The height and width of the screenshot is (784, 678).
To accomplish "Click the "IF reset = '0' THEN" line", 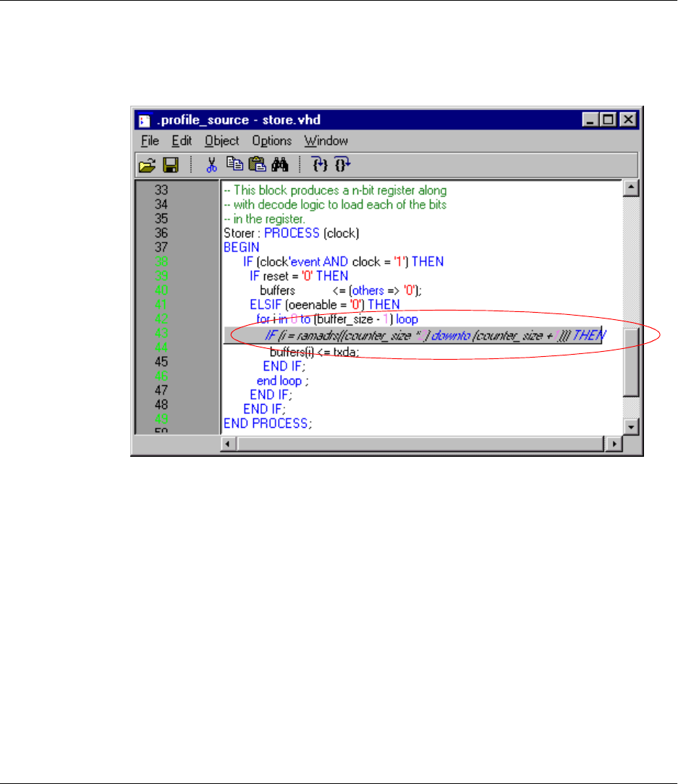I will point(299,277).
